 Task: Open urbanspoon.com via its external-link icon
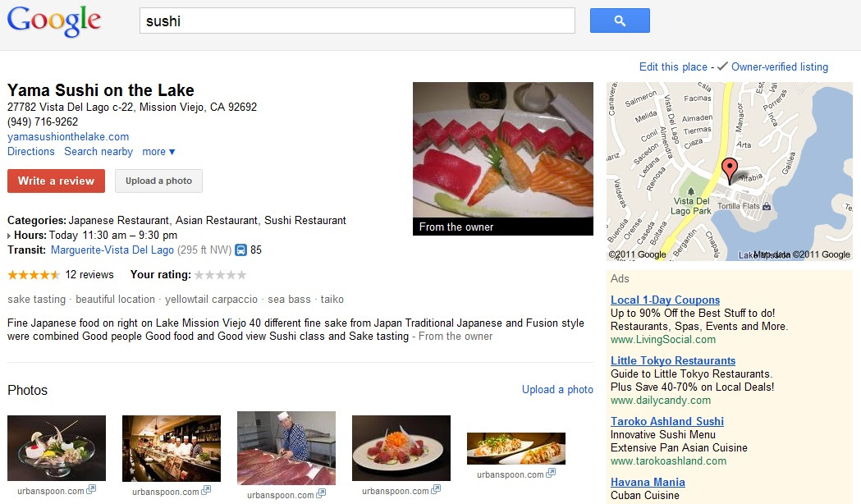pyautogui.click(x=90, y=490)
